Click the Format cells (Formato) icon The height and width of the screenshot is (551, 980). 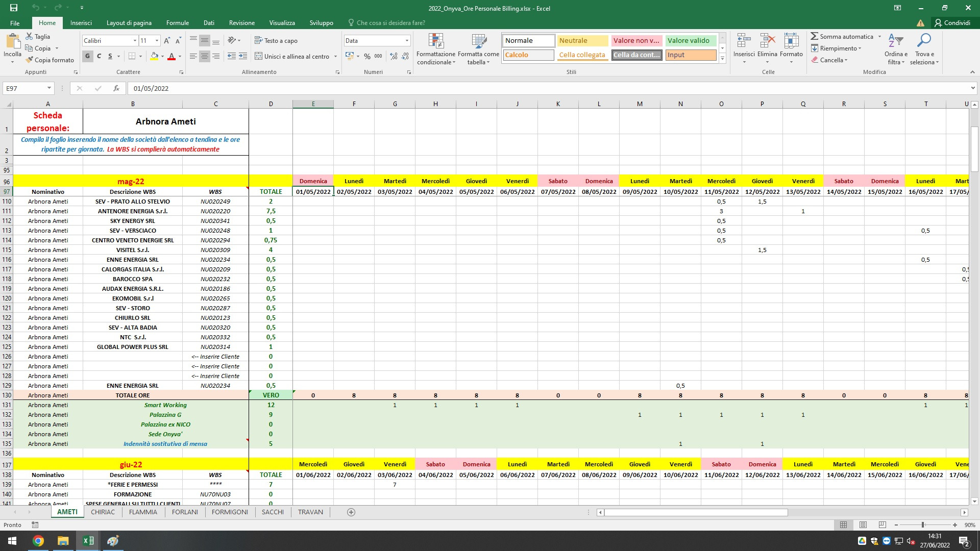(x=791, y=41)
